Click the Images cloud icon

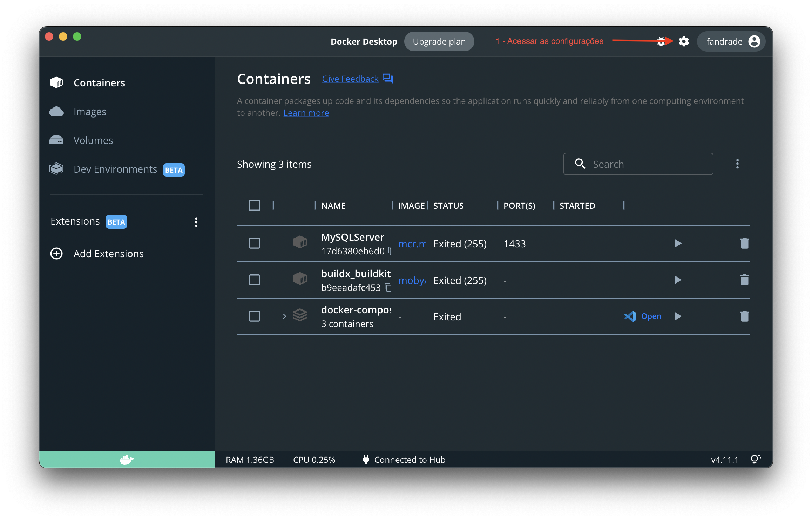(56, 111)
